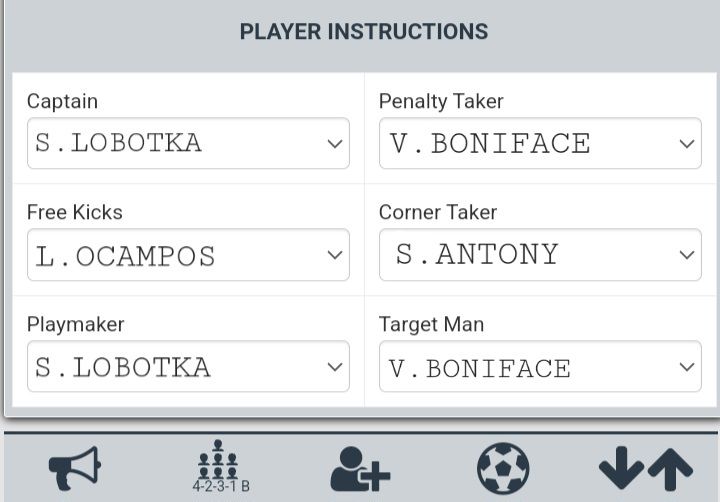Click the Captain field label
This screenshot has width=720, height=502.
[62, 101]
